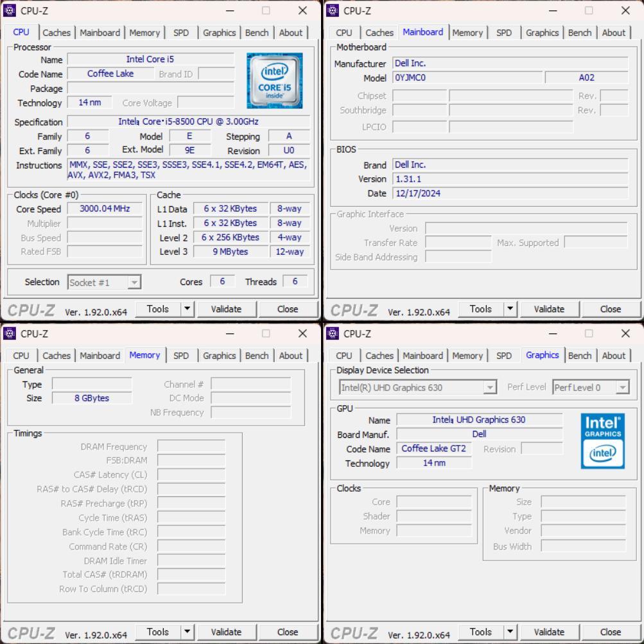Switch to Caches tab in the CPU window

tap(57, 33)
